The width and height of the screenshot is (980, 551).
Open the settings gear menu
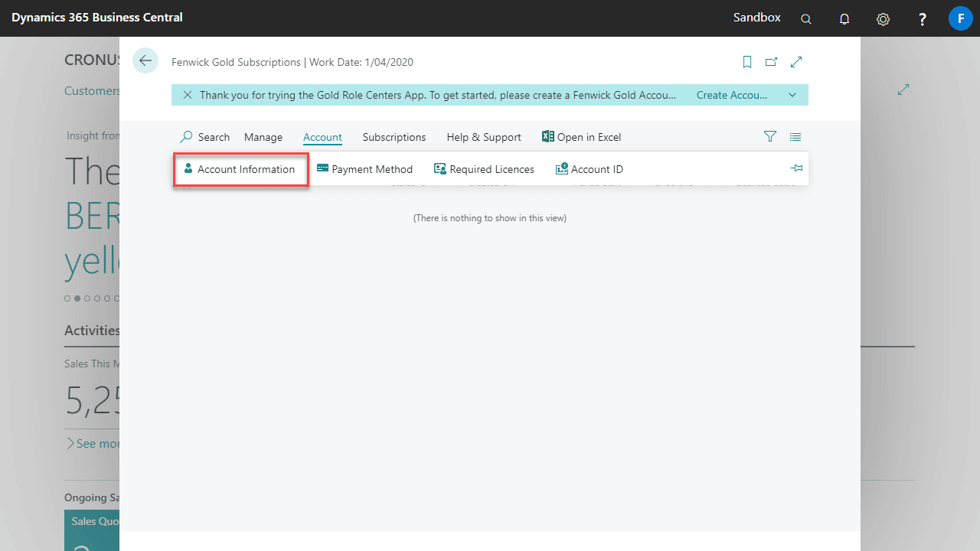click(x=883, y=19)
